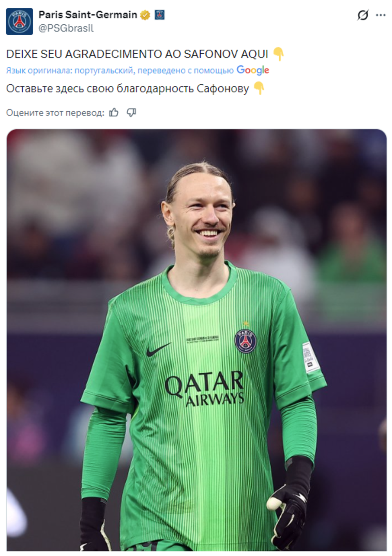Click the 'Оцените этот перевод:' label
This screenshot has height=556, width=392.
click(x=55, y=113)
